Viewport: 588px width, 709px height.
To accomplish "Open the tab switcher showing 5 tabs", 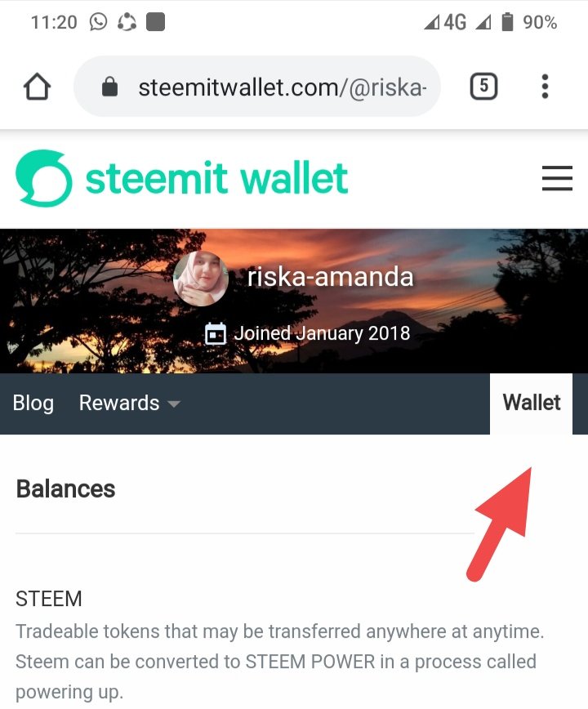I will 483,86.
